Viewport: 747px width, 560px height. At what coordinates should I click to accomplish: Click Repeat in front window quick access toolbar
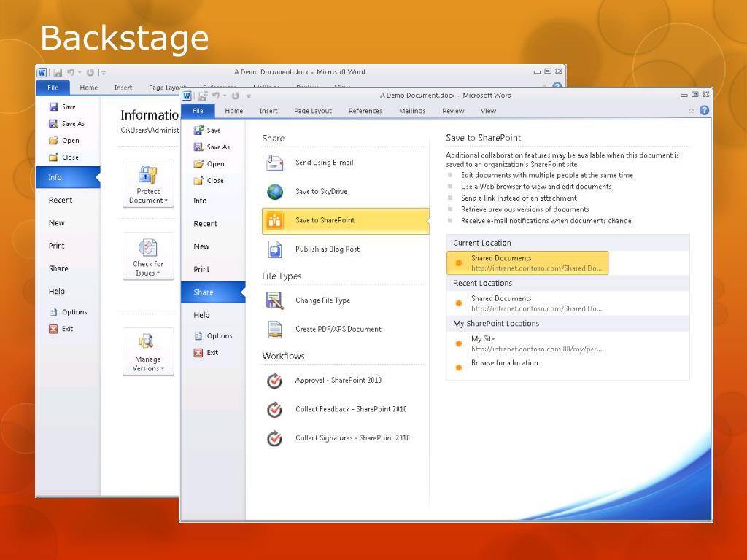click(236, 96)
